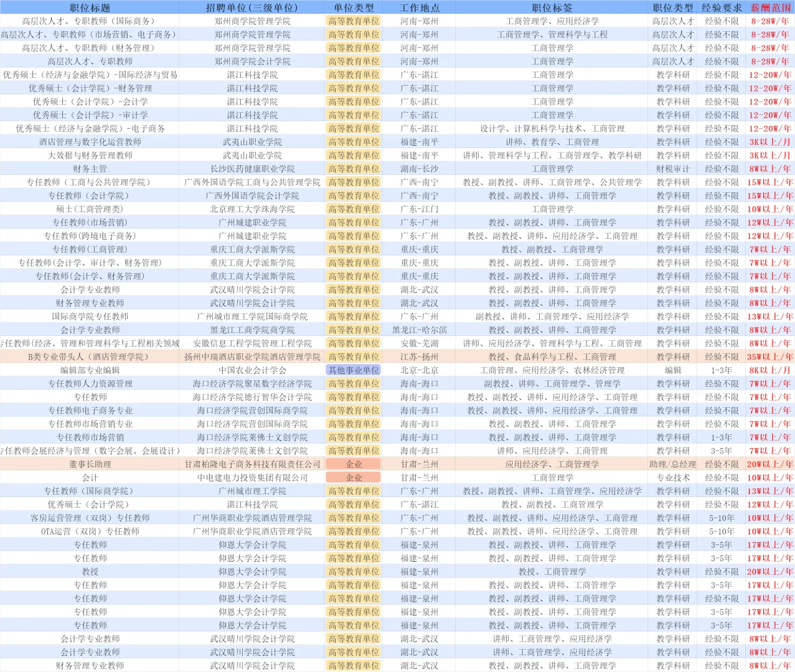The height and width of the screenshot is (672, 795).
Task: Select cell 高层次人才、专职教师（市场营销、电子商务）
Action: coord(90,35)
